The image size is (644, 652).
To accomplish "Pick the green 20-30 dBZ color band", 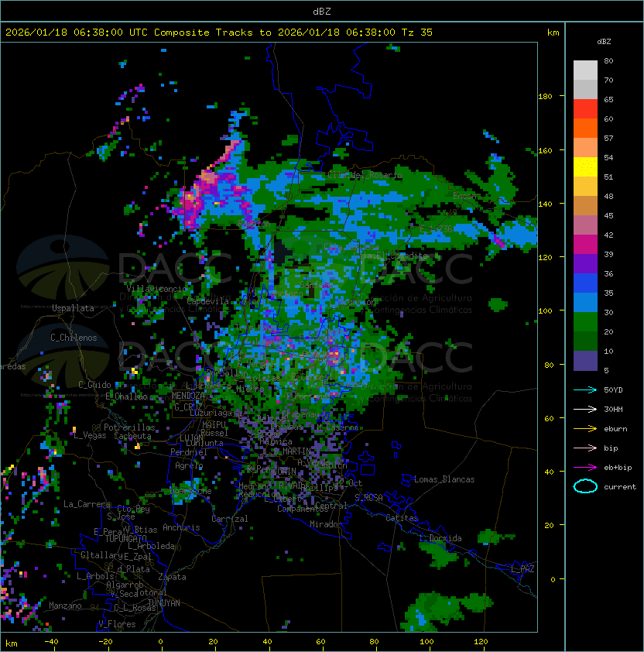I will (x=585, y=321).
